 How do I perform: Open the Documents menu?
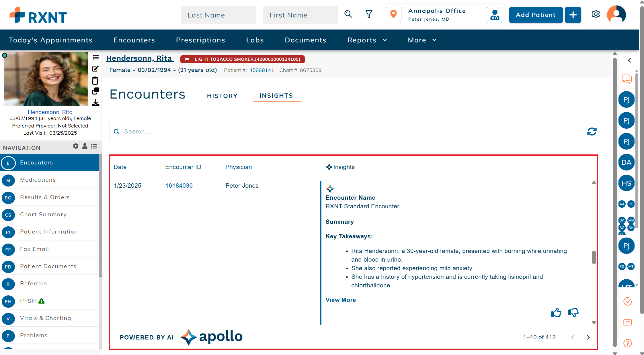click(x=305, y=40)
